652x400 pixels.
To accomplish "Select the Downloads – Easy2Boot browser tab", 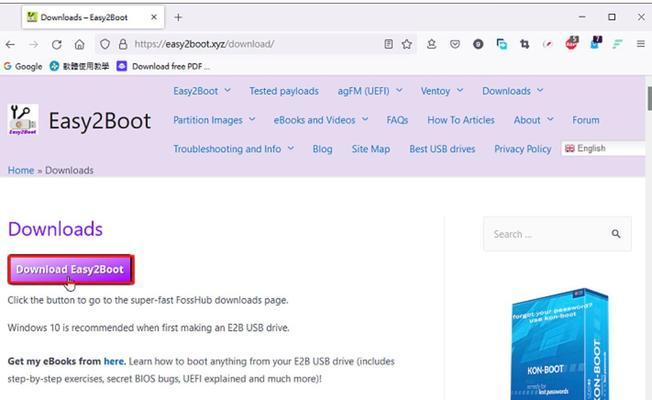I will pyautogui.click(x=93, y=17).
